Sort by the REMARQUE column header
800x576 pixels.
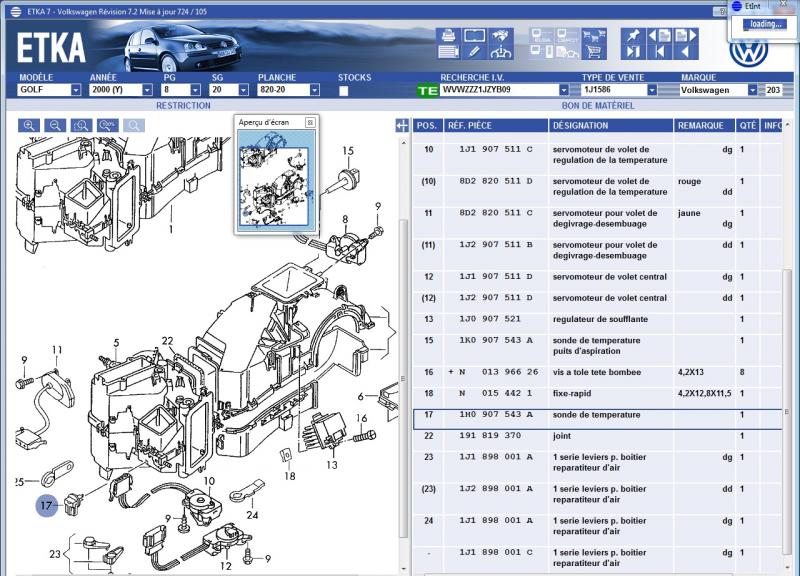pyautogui.click(x=704, y=126)
